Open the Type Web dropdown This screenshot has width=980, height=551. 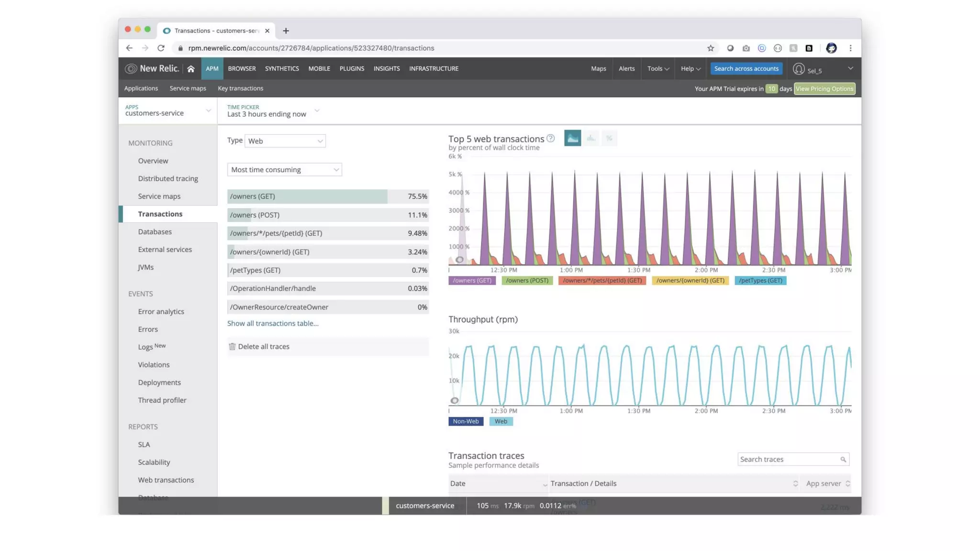[285, 141]
